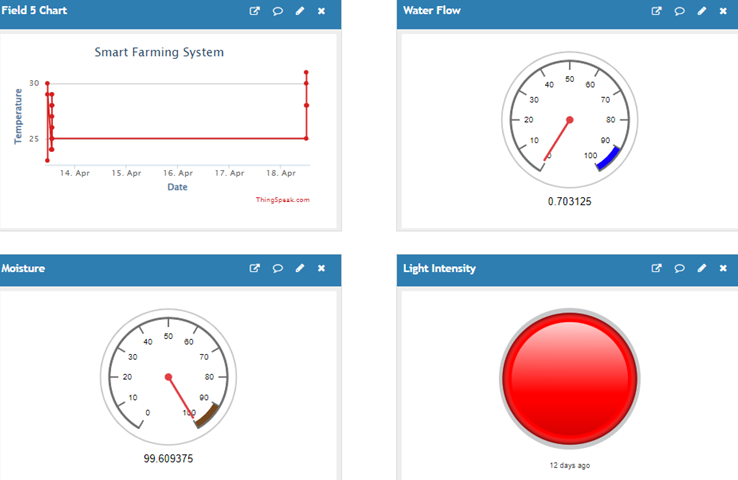738x480 pixels.
Task: Click the Temperature y-axis label
Action: [18, 116]
